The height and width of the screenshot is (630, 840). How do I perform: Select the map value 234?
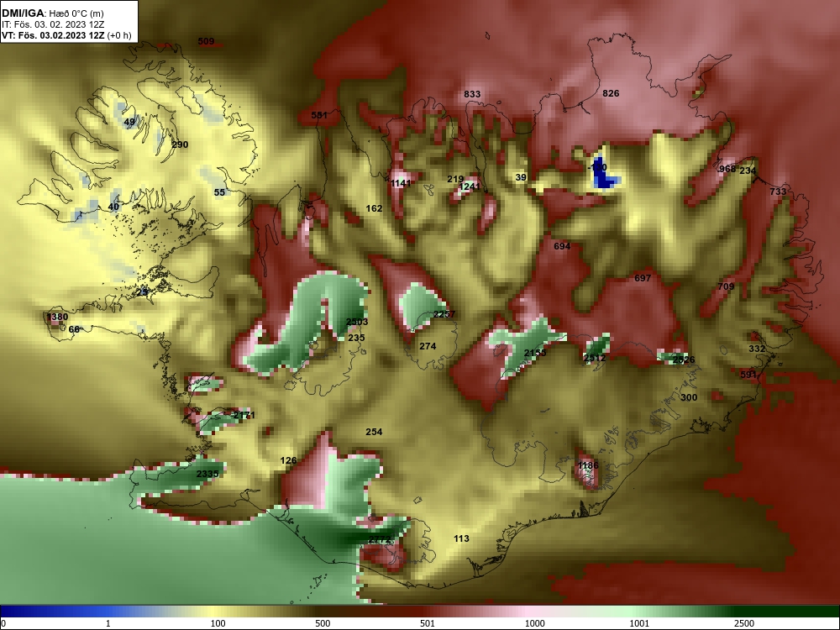[748, 171]
